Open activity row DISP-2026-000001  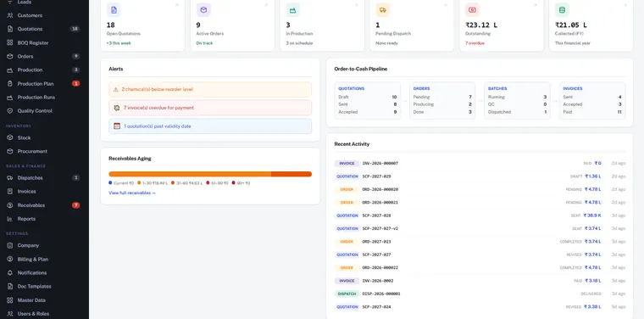point(480,294)
